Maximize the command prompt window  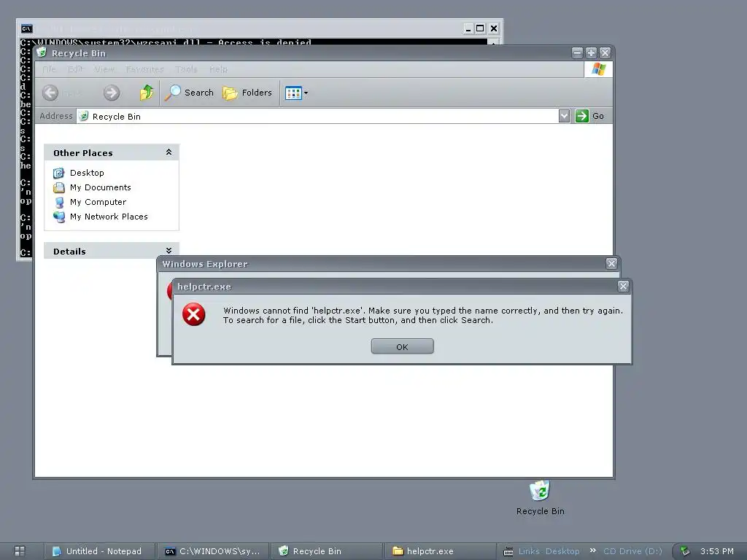coord(480,28)
